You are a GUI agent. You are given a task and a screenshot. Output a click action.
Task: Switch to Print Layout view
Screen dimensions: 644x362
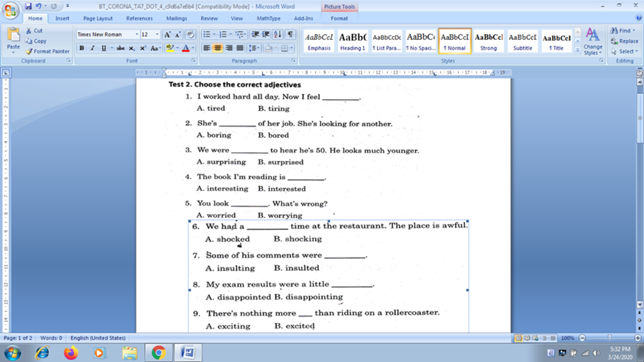click(518, 338)
